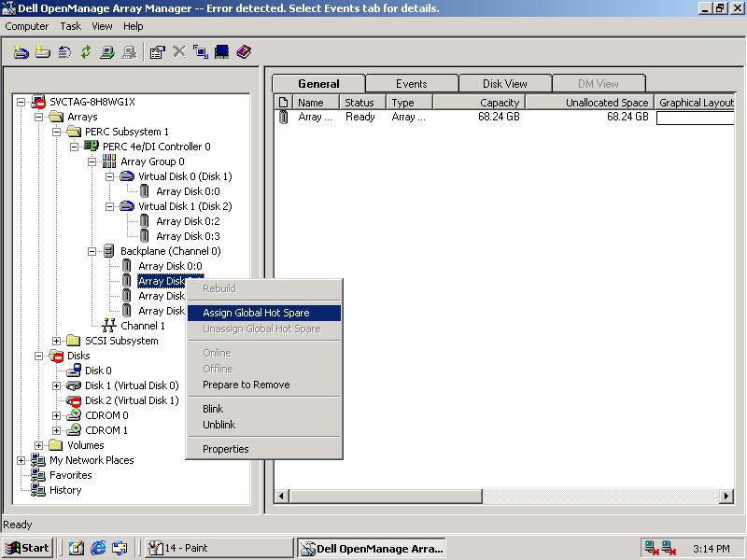Open the Computer menu
Screen dimensions: 747x560
point(27,26)
